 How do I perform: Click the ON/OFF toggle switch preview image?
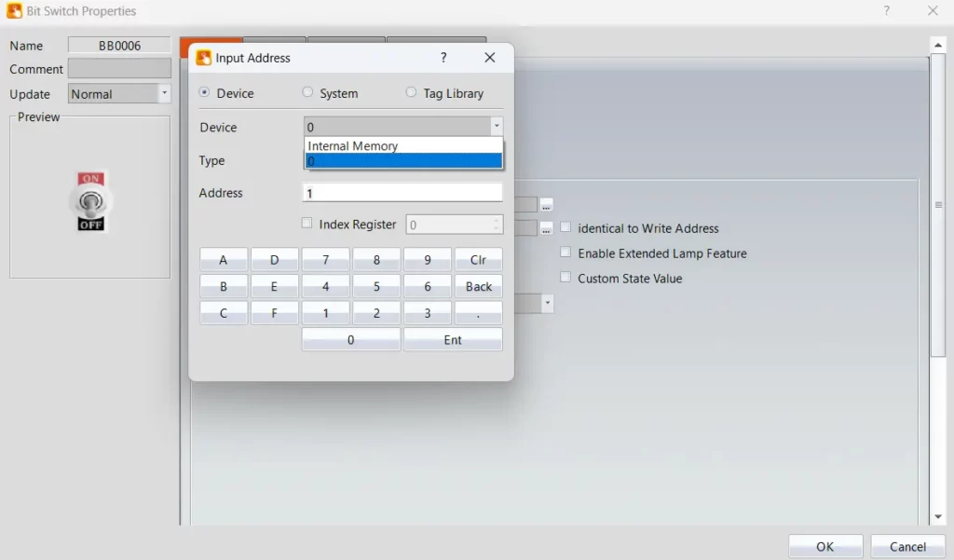point(91,201)
